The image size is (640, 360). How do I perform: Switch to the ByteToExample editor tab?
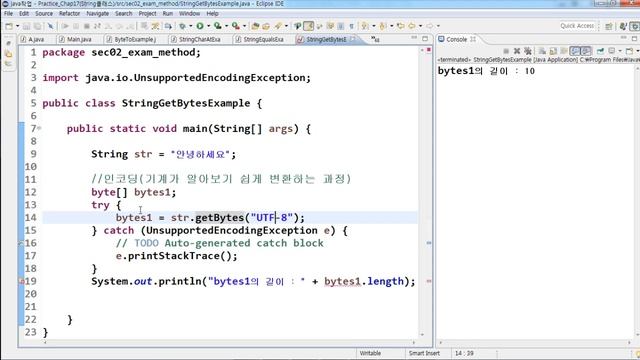pos(131,39)
